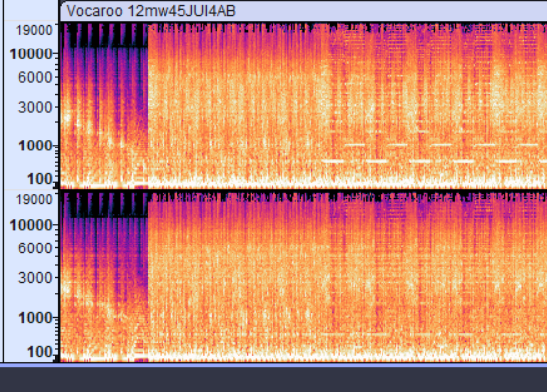
Task: Click the 19000 label on lower channel scale
Action: tap(34, 200)
